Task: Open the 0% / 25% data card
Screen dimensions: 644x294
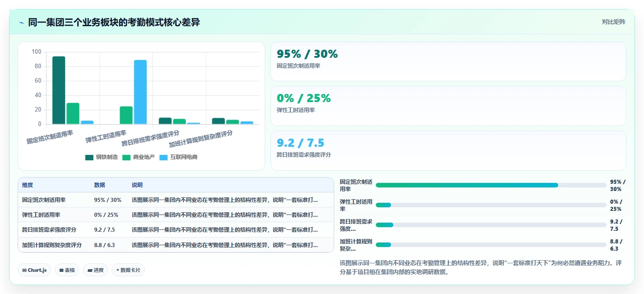Action: point(448,106)
